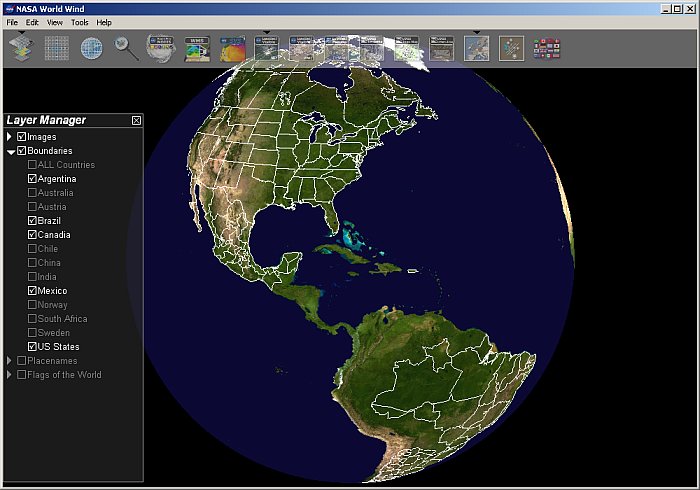
Task: Open the Edit menu
Action: pos(32,22)
